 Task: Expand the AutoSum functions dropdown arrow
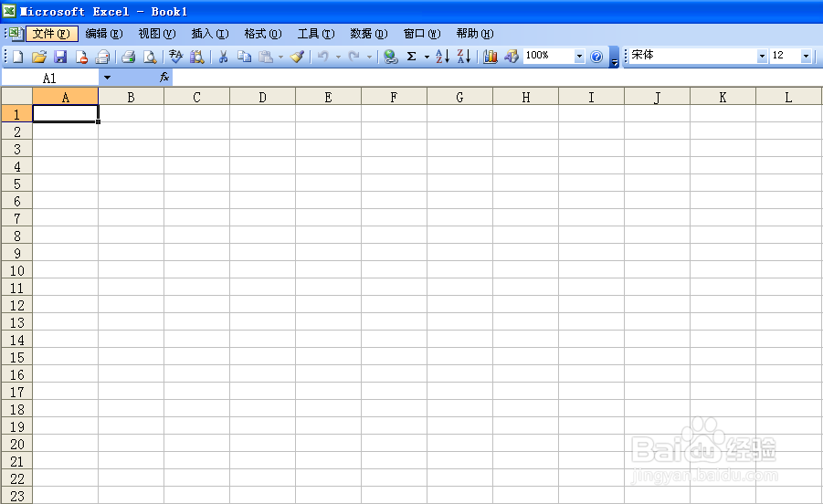click(427, 57)
